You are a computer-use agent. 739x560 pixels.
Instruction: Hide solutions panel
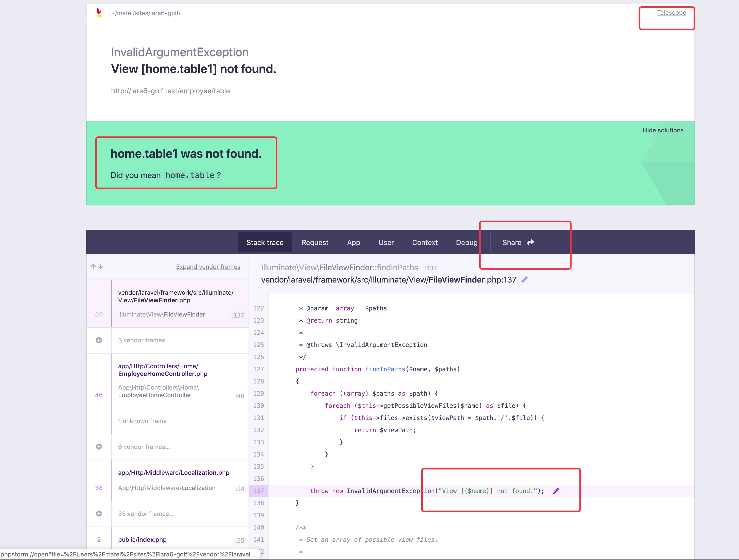663,130
